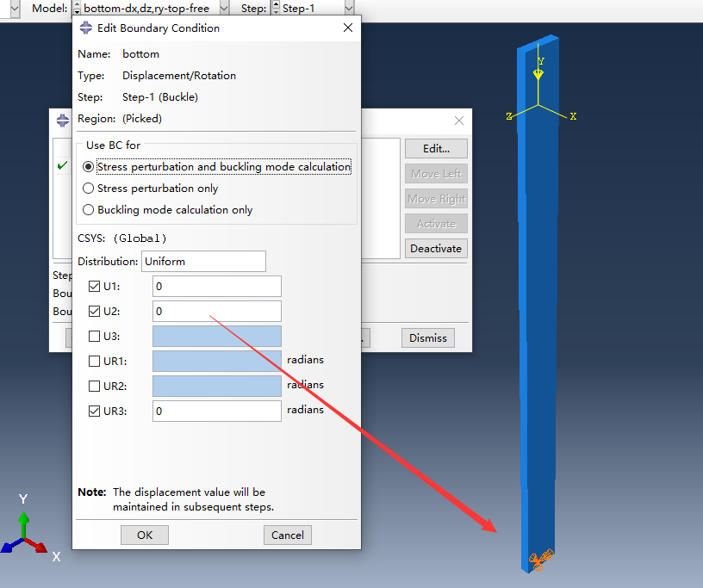Click the Model spinner arrows icon

(x=77, y=8)
